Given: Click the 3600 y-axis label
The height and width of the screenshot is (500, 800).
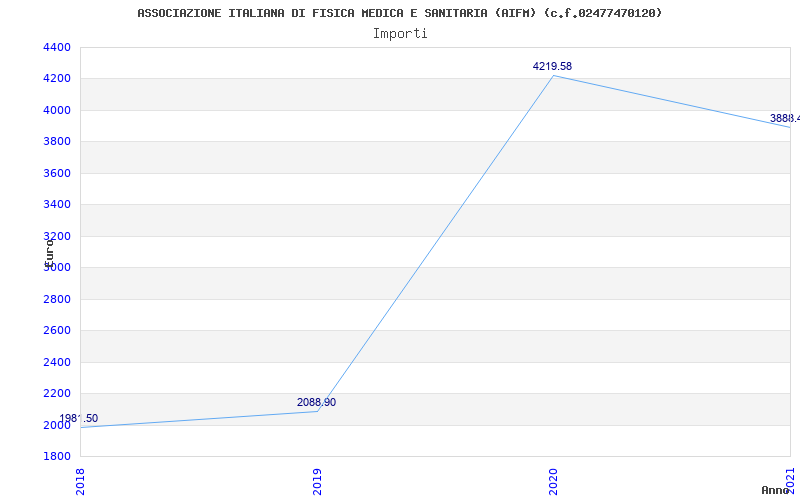Looking at the screenshot, I should 57,173.
